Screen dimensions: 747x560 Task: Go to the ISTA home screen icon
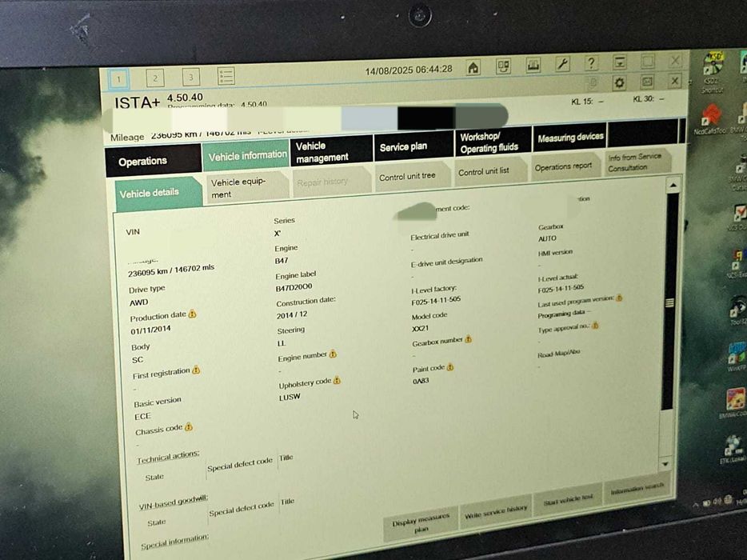click(x=473, y=68)
